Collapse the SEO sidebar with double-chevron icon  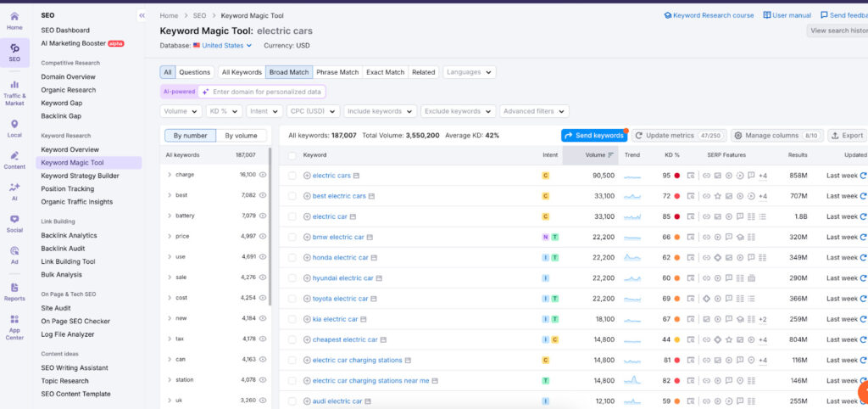click(x=142, y=15)
